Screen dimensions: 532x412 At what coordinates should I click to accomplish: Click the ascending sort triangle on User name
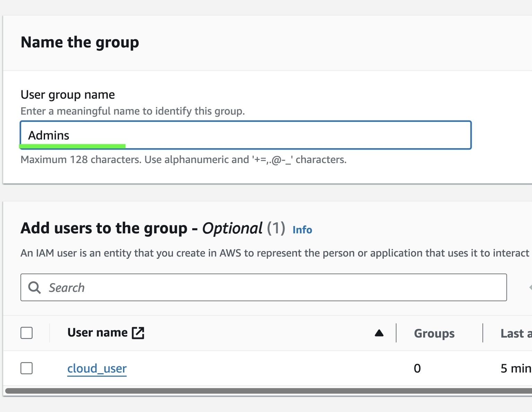coord(379,333)
